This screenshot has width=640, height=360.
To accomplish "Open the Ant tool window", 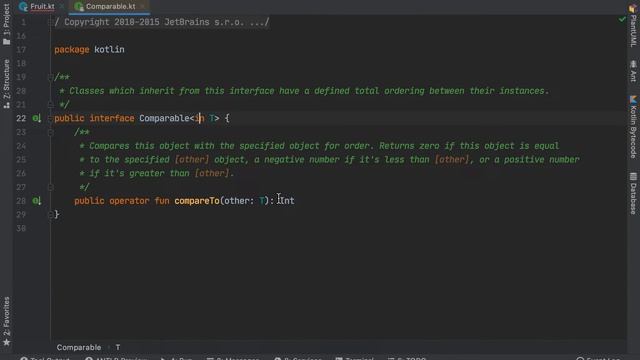I will [633, 72].
